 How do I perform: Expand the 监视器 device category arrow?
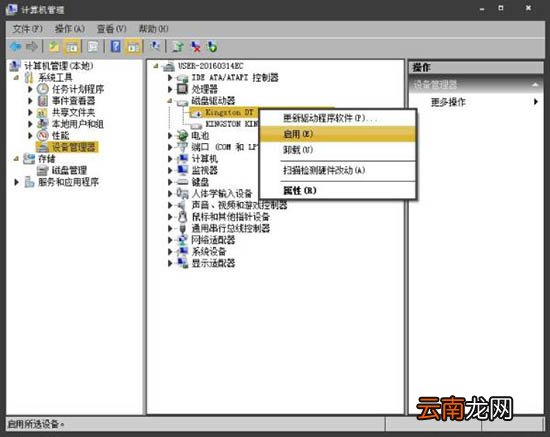coord(170,170)
